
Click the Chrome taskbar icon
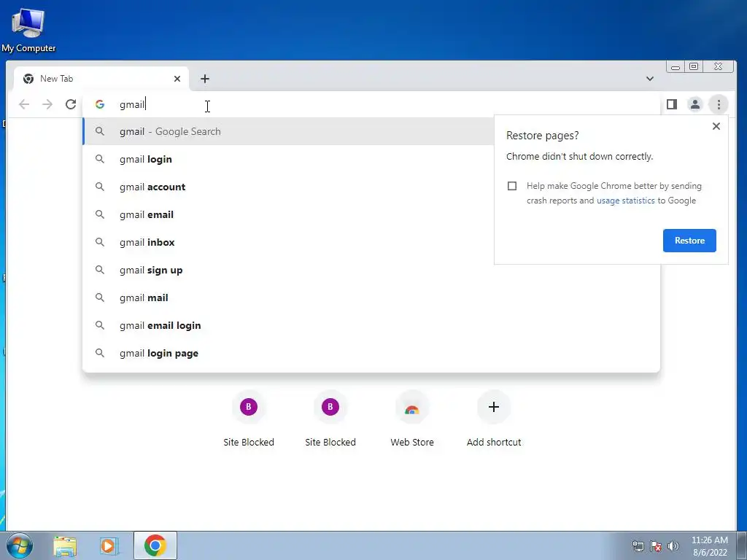coord(155,545)
